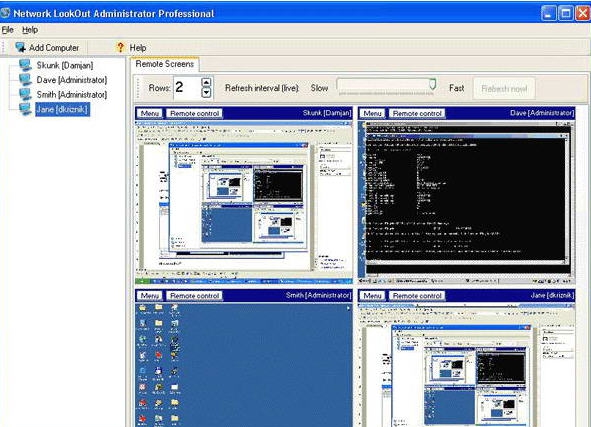Click the Jane [dkriznik] remote screen thumbnail
This screenshot has width=591, height=427.
pyautogui.click(x=467, y=365)
